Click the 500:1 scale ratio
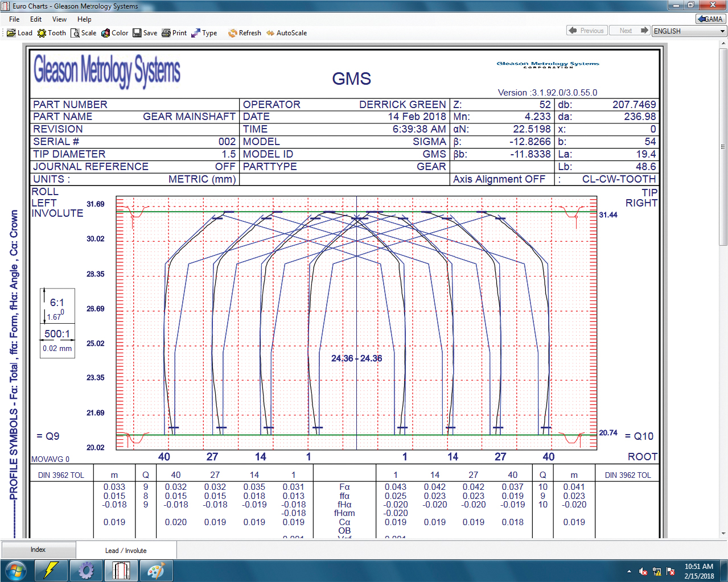This screenshot has width=728, height=582. [x=57, y=334]
